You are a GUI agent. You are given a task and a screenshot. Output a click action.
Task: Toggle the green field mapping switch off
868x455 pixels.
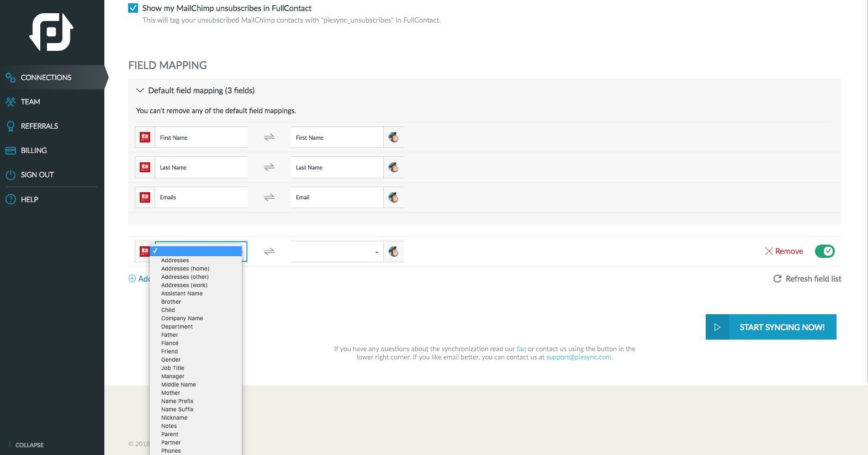tap(825, 251)
